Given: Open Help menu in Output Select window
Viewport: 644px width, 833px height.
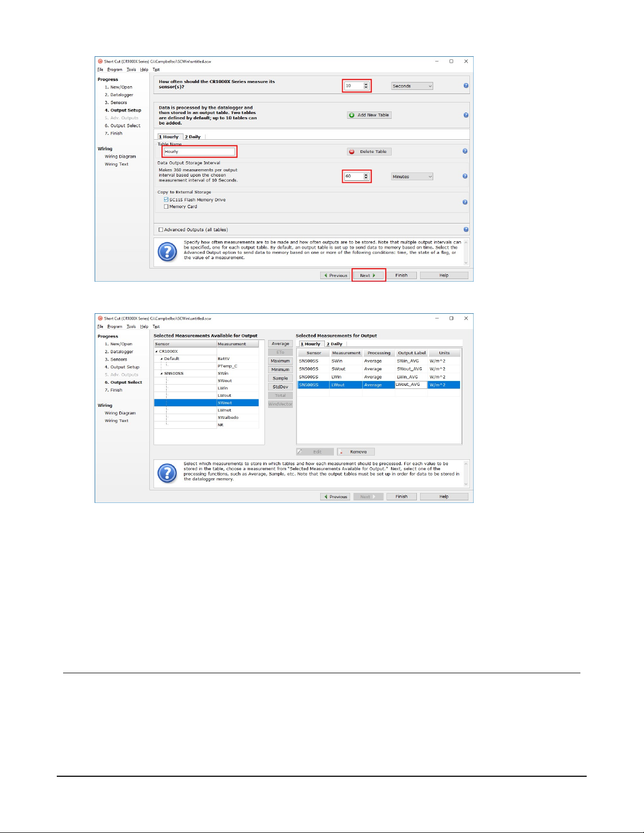Looking at the screenshot, I should coord(144,327).
